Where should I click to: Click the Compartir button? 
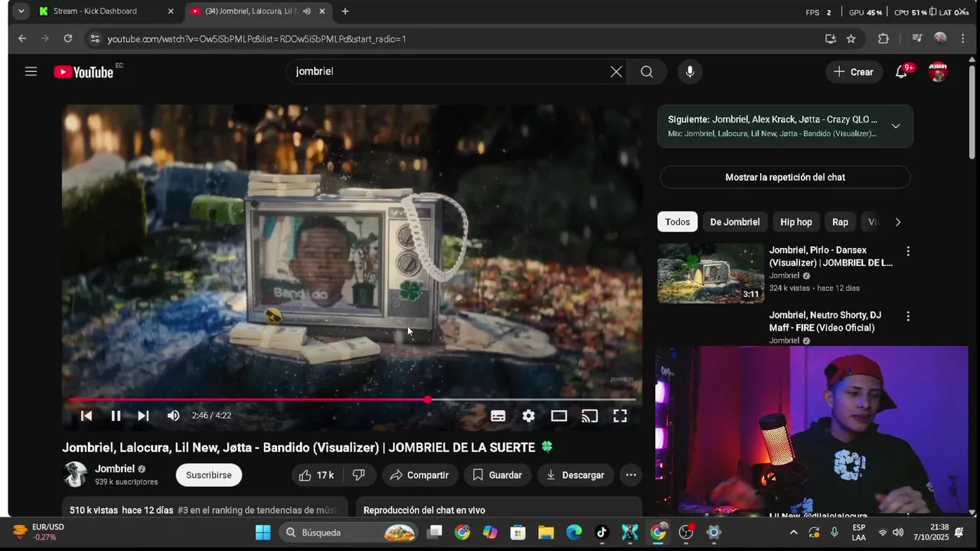[419, 475]
